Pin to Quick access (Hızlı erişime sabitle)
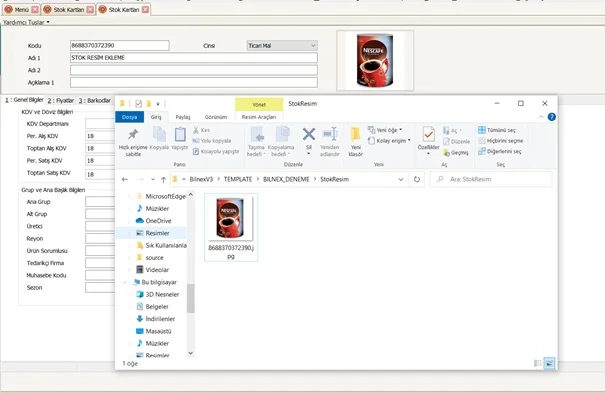This screenshot has height=393, width=605. pyautogui.click(x=133, y=142)
